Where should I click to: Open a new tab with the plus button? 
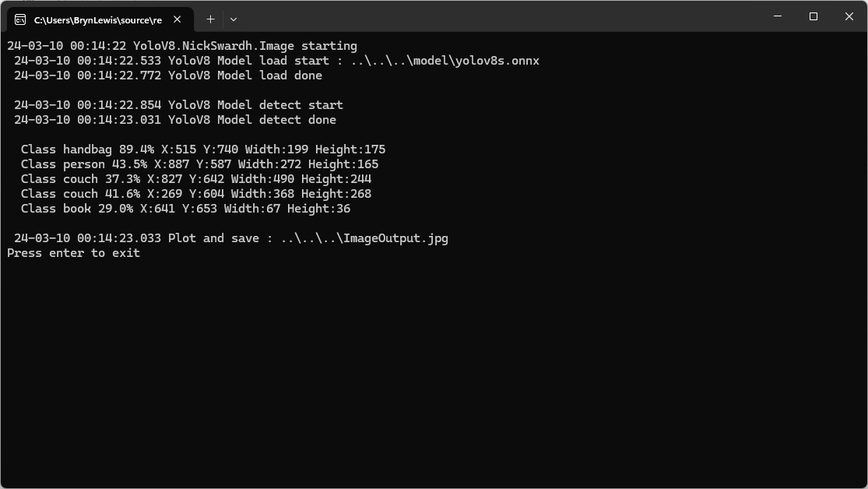210,19
